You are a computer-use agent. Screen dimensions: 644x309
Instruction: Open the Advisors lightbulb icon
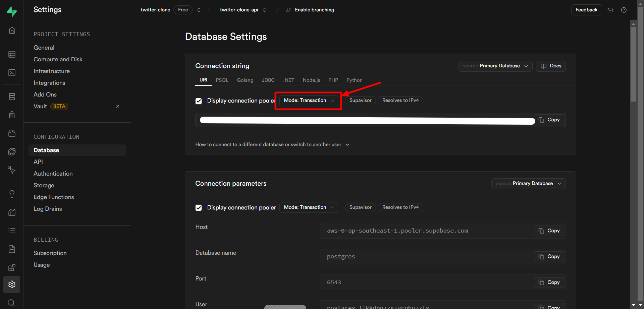tap(12, 194)
